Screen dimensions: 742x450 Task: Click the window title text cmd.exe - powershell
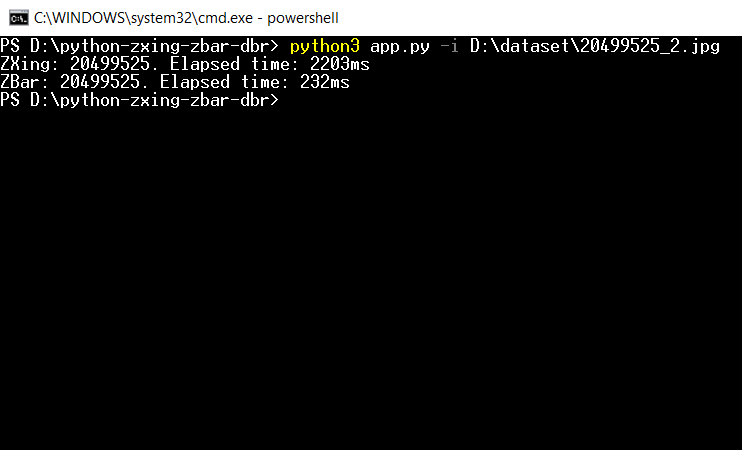point(186,18)
